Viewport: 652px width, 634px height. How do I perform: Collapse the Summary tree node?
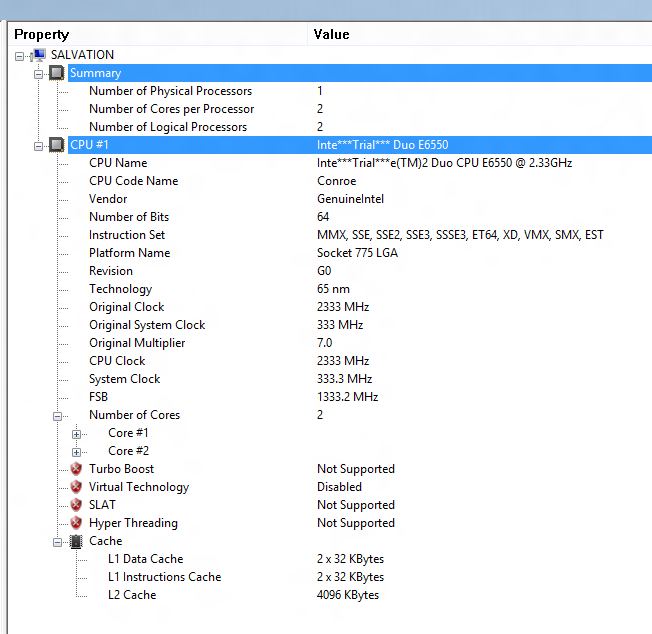(x=38, y=74)
